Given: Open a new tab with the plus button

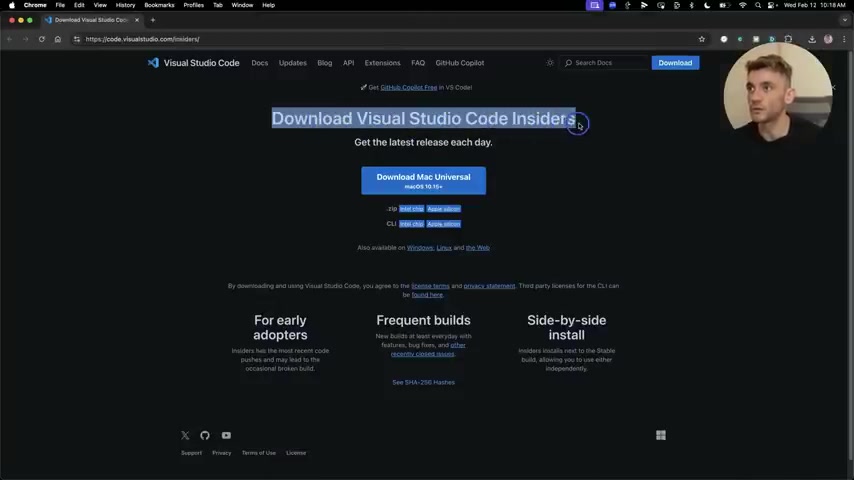Looking at the screenshot, I should [x=152, y=20].
